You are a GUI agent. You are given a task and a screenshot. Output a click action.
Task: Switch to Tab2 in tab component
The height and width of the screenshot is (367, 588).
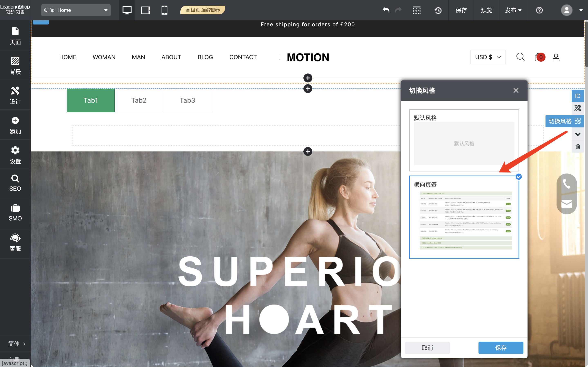[x=139, y=100]
